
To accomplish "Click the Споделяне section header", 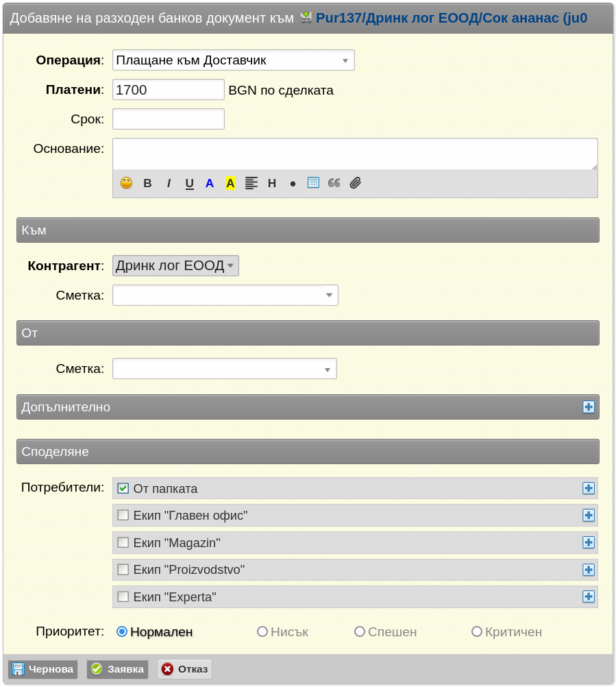I will (308, 452).
